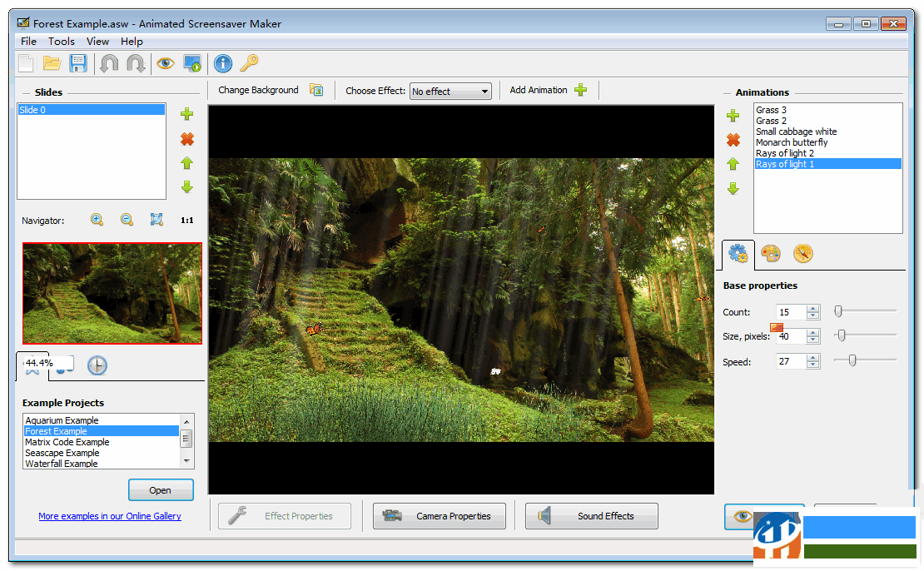Open the Tools menu

pos(61,41)
